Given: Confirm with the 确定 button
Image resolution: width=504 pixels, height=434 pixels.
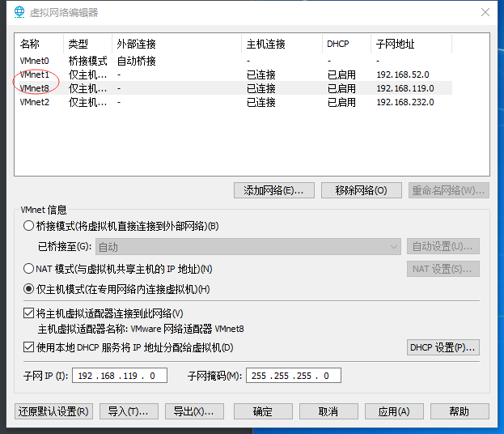Looking at the screenshot, I should coord(263,411).
